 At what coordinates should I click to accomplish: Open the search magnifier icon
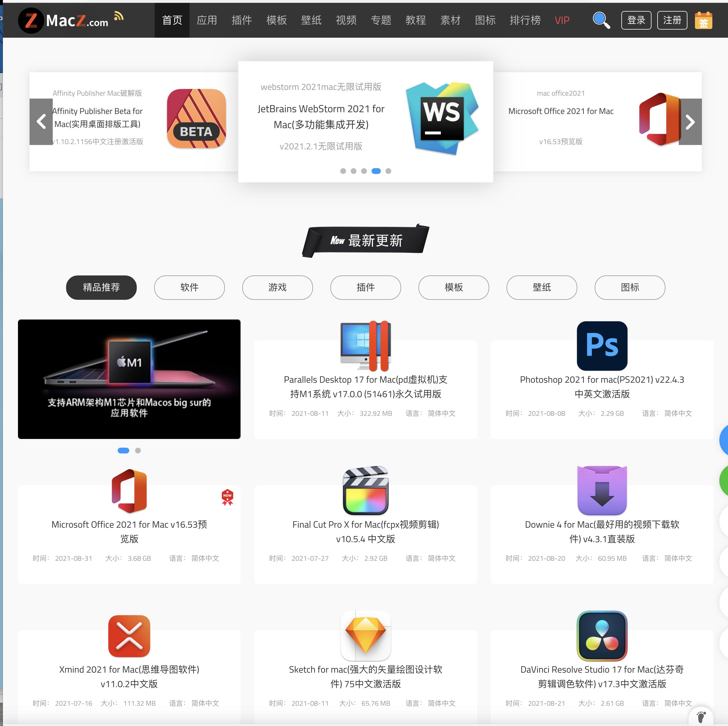(601, 20)
